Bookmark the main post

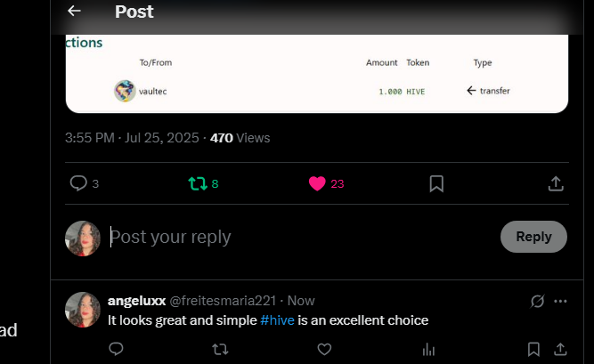click(436, 183)
